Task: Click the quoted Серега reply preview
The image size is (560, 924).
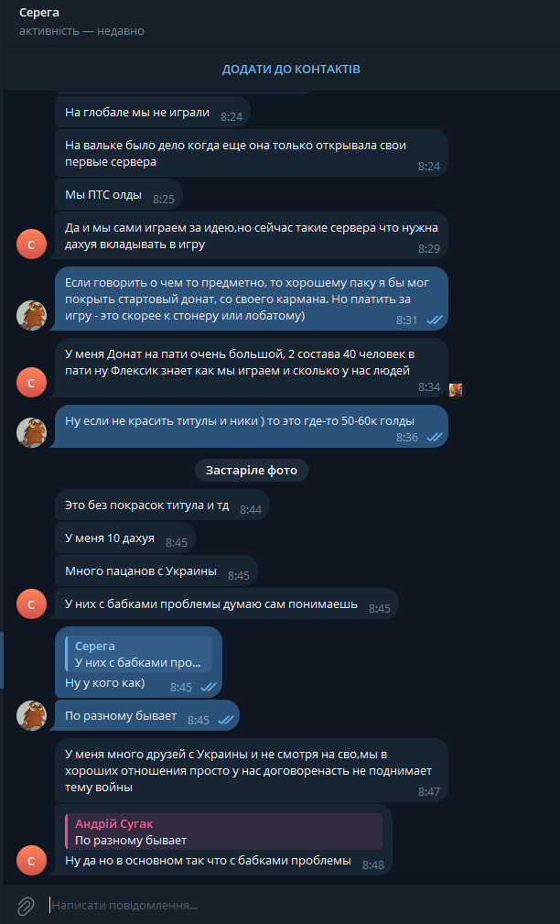Action: [139, 654]
